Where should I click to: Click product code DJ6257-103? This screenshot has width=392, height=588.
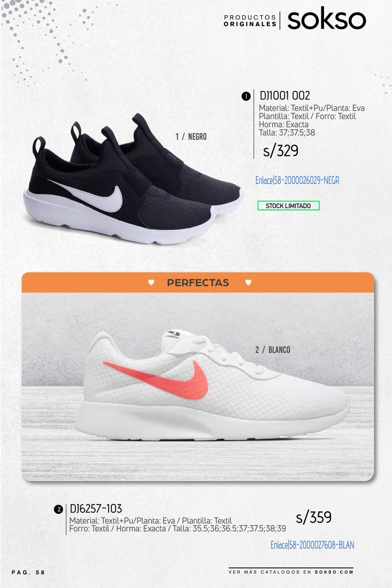96,509
